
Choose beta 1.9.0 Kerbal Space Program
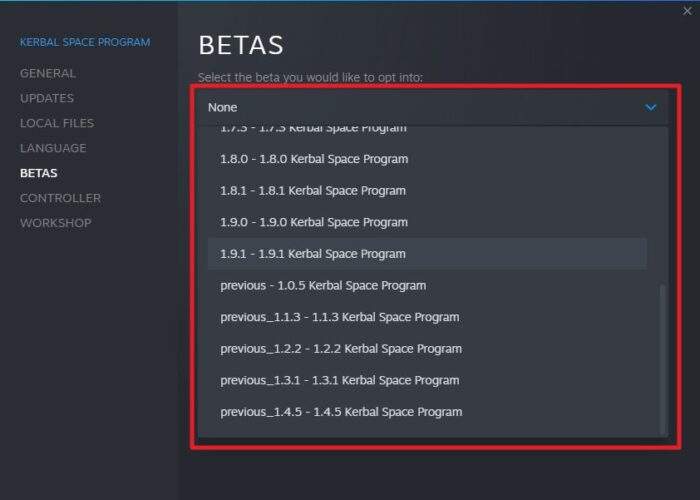coord(427,222)
